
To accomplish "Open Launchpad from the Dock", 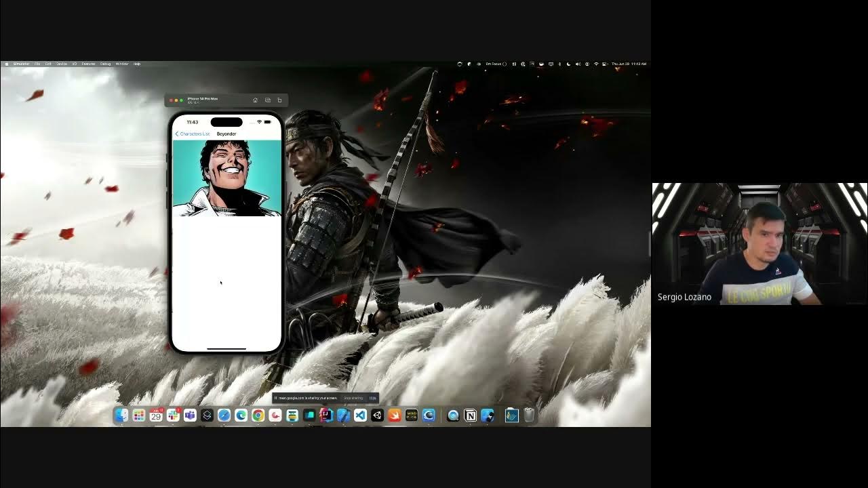I will coord(138,415).
